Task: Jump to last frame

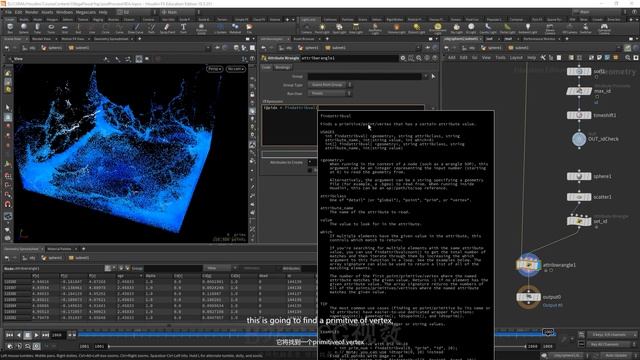Action: [x=45, y=335]
